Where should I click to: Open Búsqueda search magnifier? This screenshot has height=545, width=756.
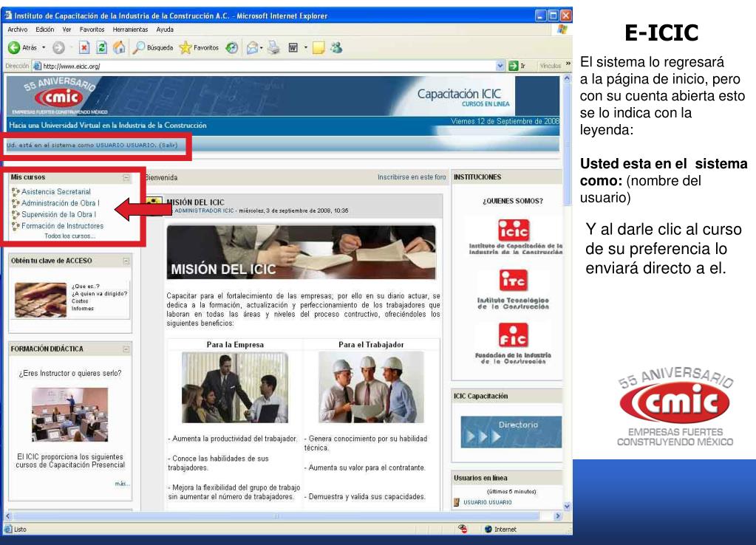point(139,47)
